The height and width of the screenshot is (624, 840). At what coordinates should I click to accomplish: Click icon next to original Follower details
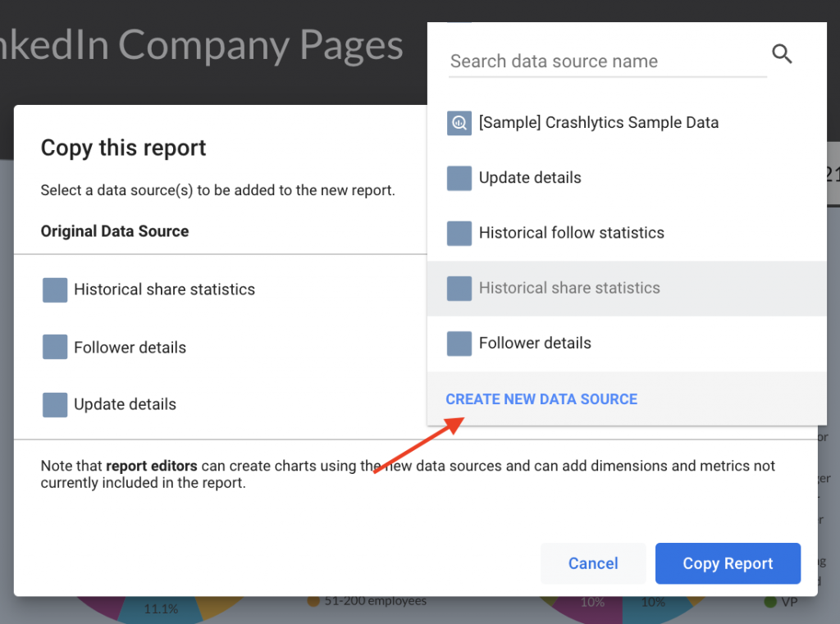pyautogui.click(x=55, y=347)
